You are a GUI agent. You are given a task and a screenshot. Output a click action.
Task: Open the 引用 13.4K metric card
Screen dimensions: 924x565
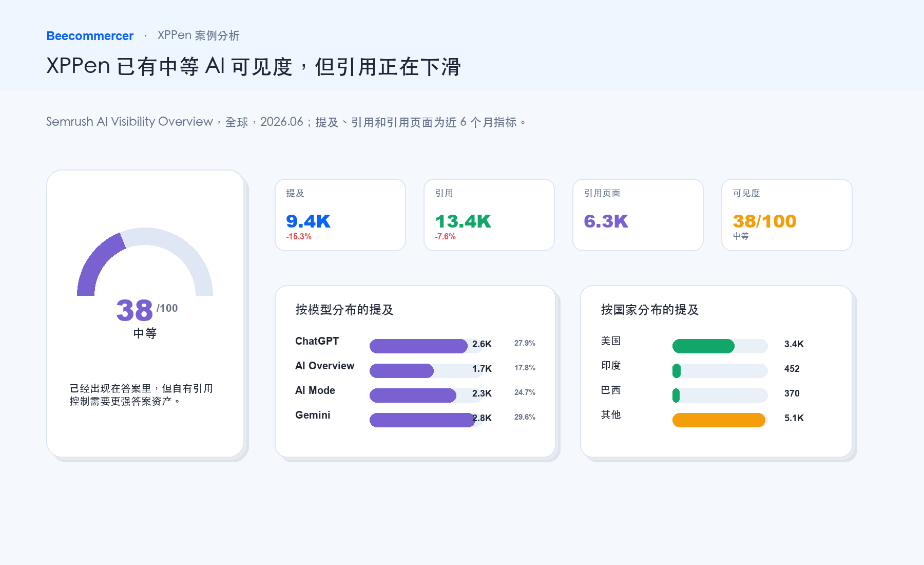click(489, 215)
